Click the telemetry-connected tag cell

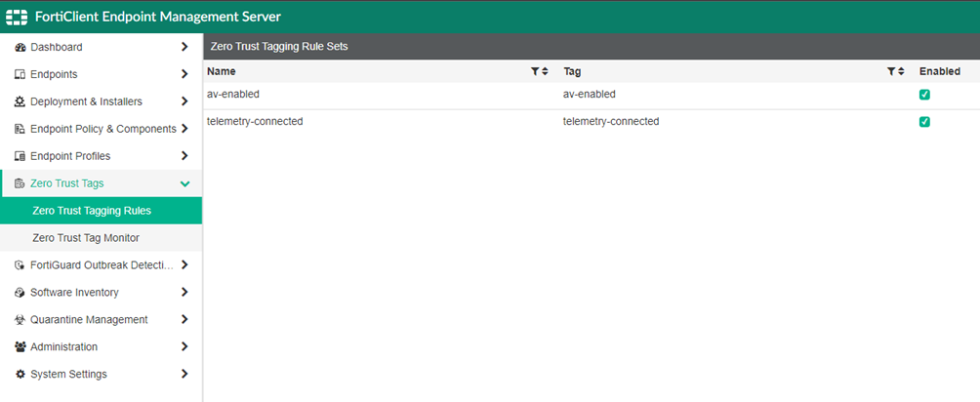pyautogui.click(x=611, y=122)
